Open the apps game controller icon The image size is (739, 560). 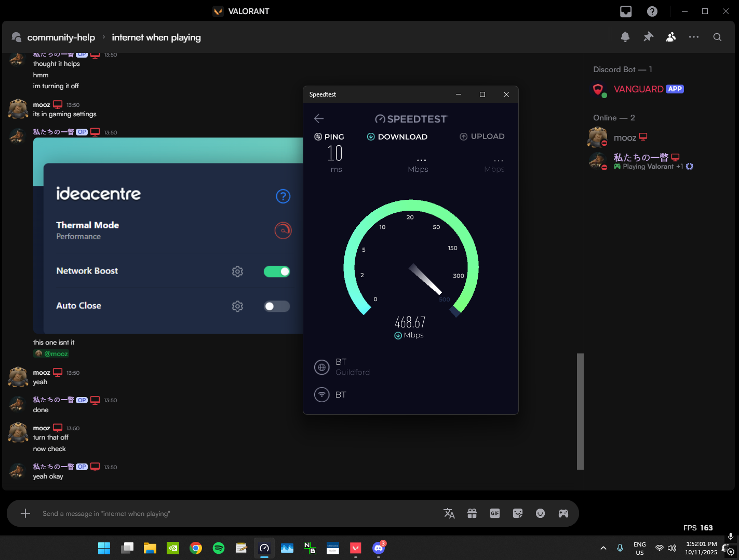[x=563, y=513]
